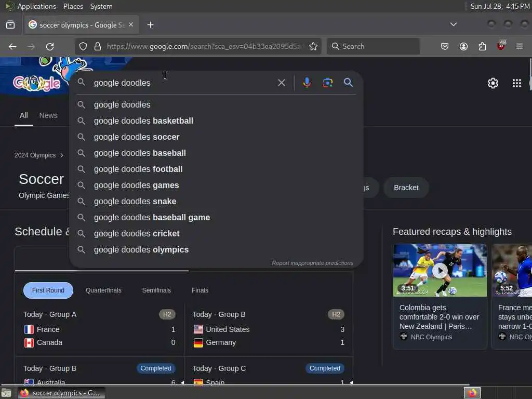Open the Google apps grid

(x=517, y=83)
